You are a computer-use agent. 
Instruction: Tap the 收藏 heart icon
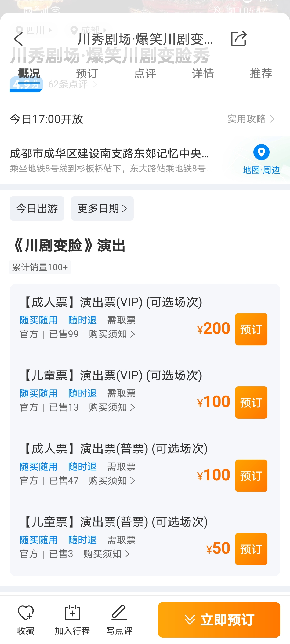26,613
